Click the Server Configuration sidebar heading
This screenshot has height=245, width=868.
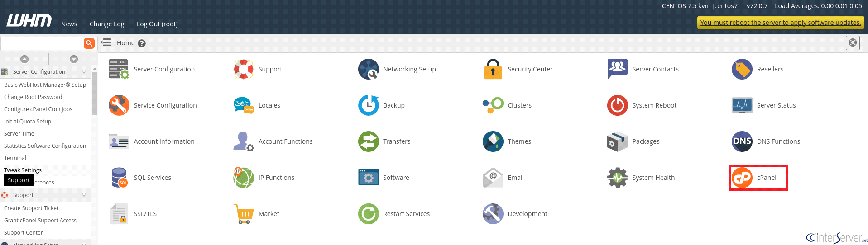[39, 71]
